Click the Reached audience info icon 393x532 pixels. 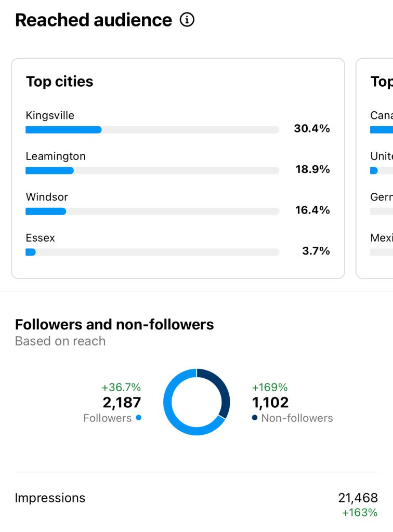[187, 20]
